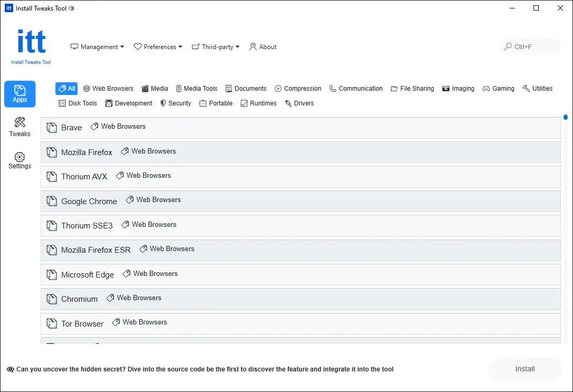
Task: Select the Mozilla Firefox ESR app name
Action: tap(96, 250)
